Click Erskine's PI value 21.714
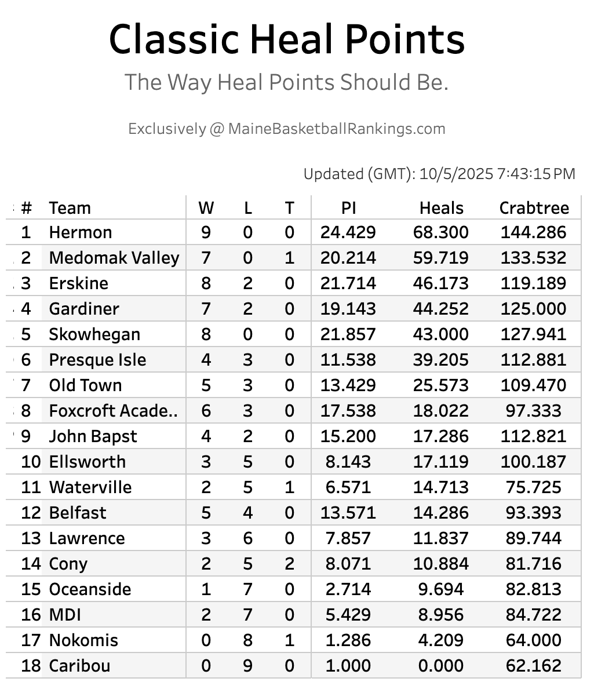 pyautogui.click(x=348, y=283)
